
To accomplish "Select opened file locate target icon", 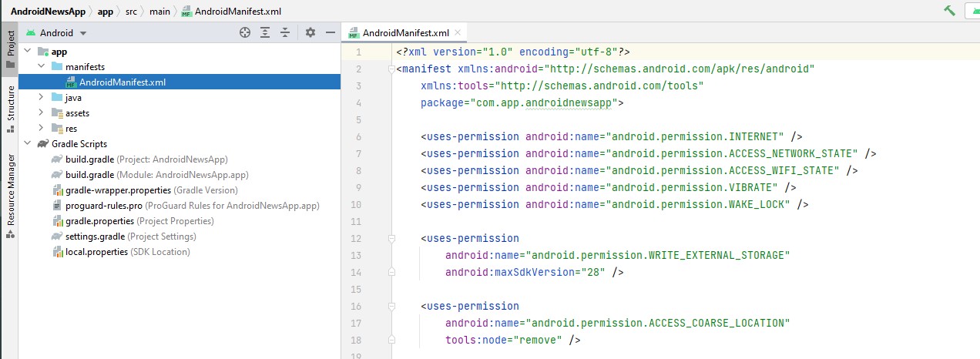I will (245, 32).
